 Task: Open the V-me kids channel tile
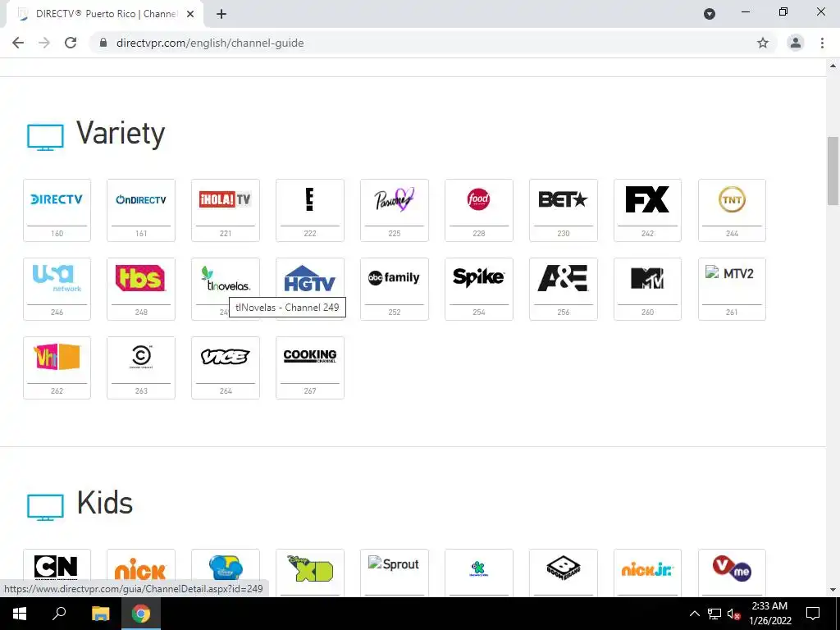[732, 572]
